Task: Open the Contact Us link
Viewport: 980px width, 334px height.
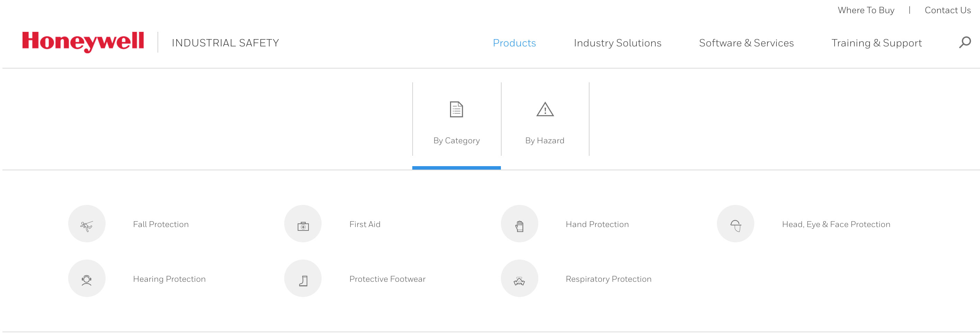Action: tap(947, 10)
